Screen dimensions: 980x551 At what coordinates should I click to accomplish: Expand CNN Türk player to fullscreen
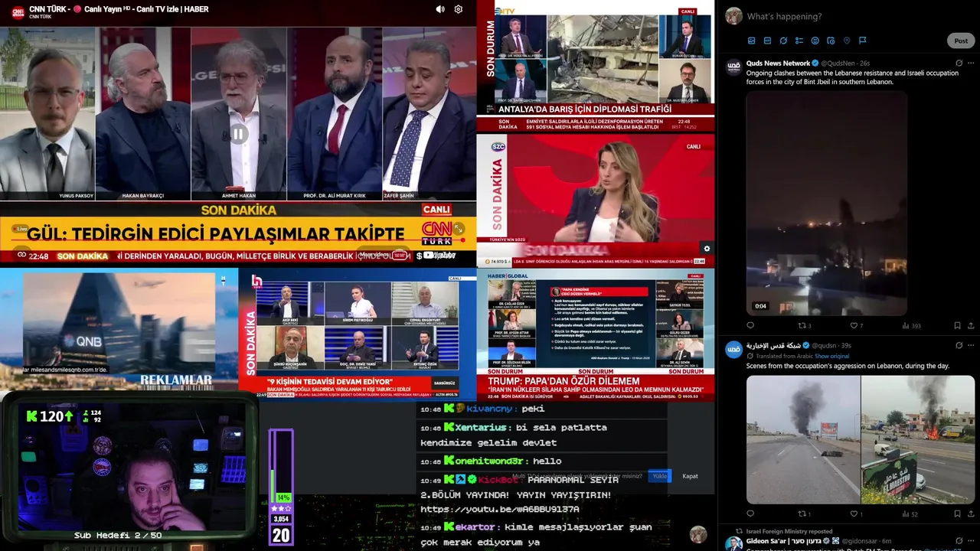click(x=459, y=229)
